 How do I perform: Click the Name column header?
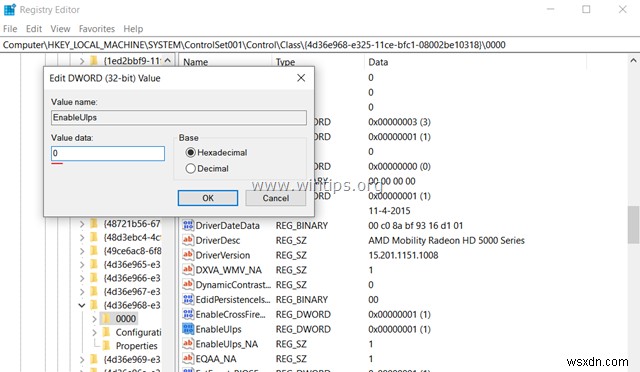(195, 62)
